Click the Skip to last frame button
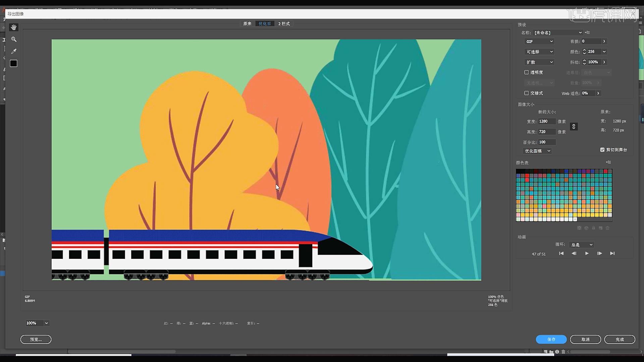The image size is (644, 362). [612, 253]
